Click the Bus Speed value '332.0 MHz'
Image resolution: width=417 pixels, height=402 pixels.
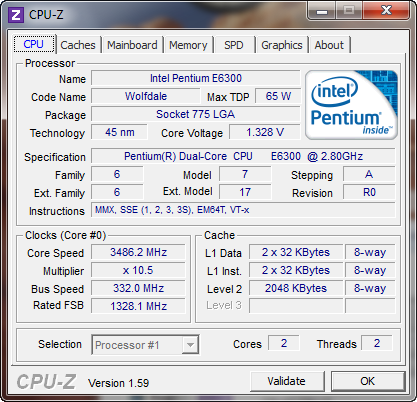[x=138, y=288]
